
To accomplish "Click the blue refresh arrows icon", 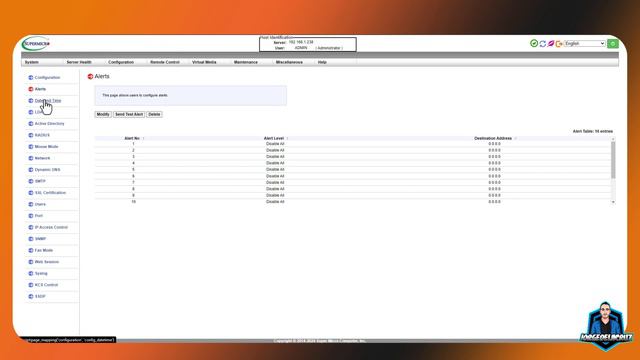I will click(542, 44).
